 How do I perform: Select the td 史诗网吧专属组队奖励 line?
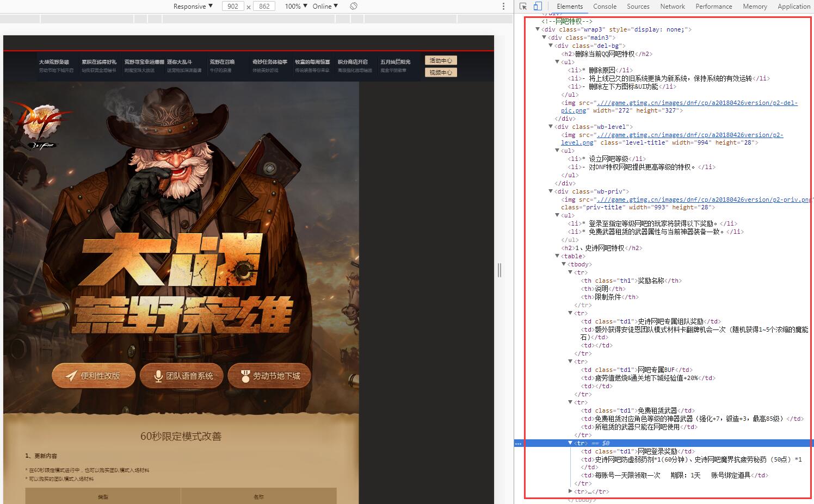651,321
